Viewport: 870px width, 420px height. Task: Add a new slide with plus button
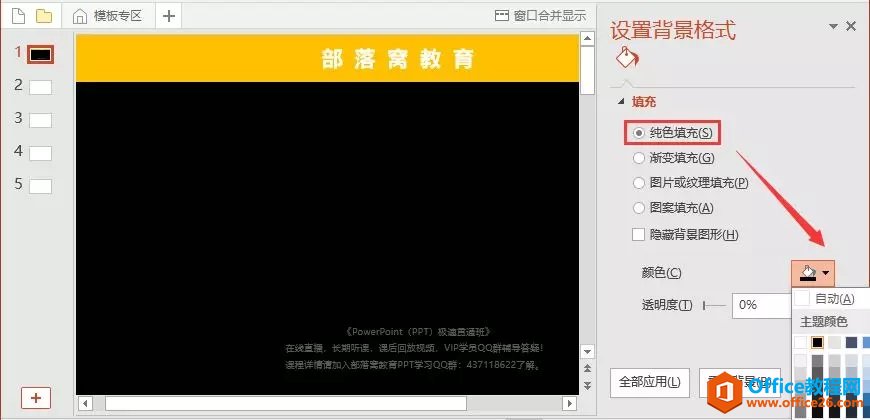click(x=36, y=398)
